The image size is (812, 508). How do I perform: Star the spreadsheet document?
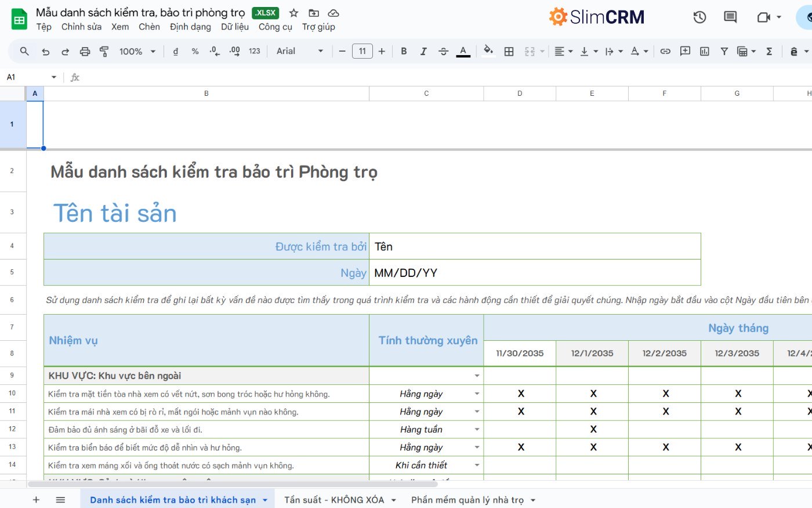coord(293,12)
